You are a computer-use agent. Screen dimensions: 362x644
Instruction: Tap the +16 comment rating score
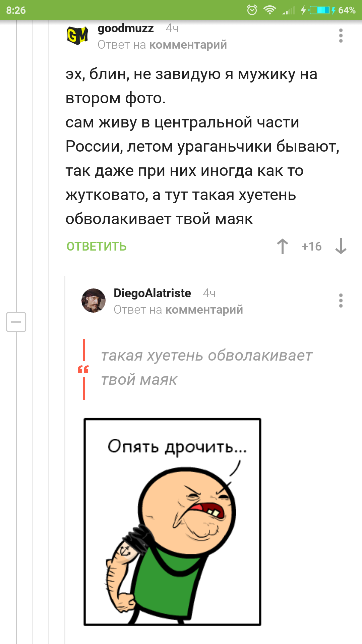311,247
